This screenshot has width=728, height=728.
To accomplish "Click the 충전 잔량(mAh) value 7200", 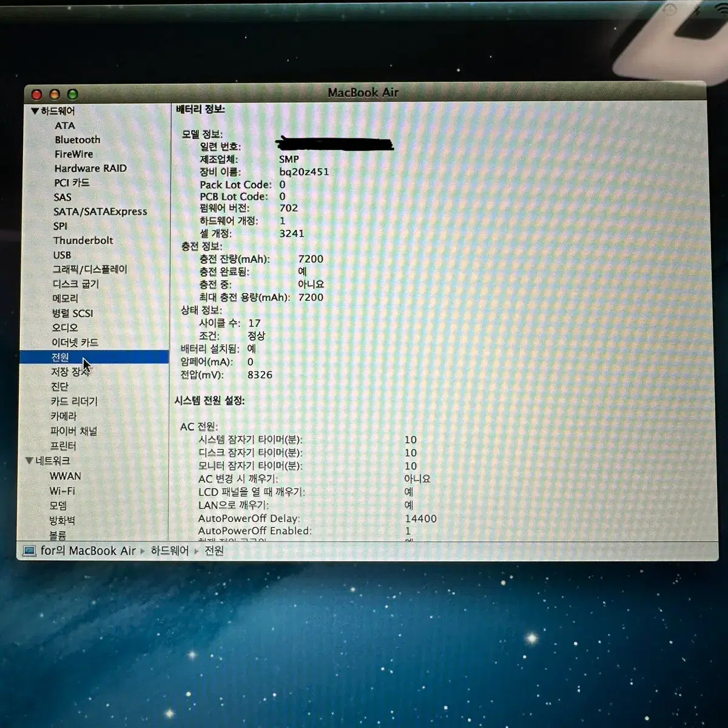I will [x=311, y=259].
